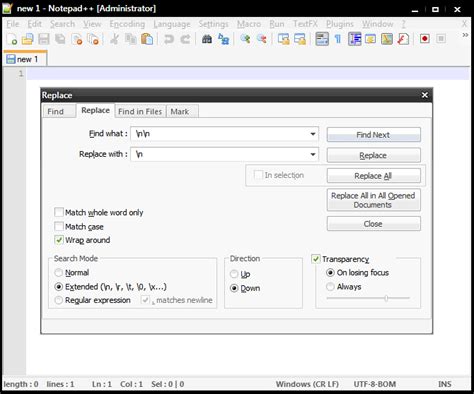This screenshot has height=394, width=474.
Task: Toggle the Indent guide toolbar icon
Action: [x=355, y=39]
